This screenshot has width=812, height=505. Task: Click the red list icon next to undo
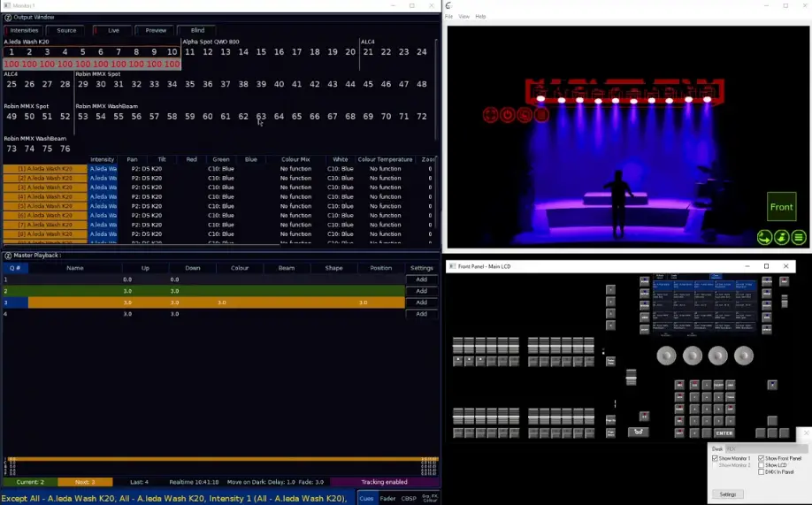pyautogui.click(x=541, y=114)
